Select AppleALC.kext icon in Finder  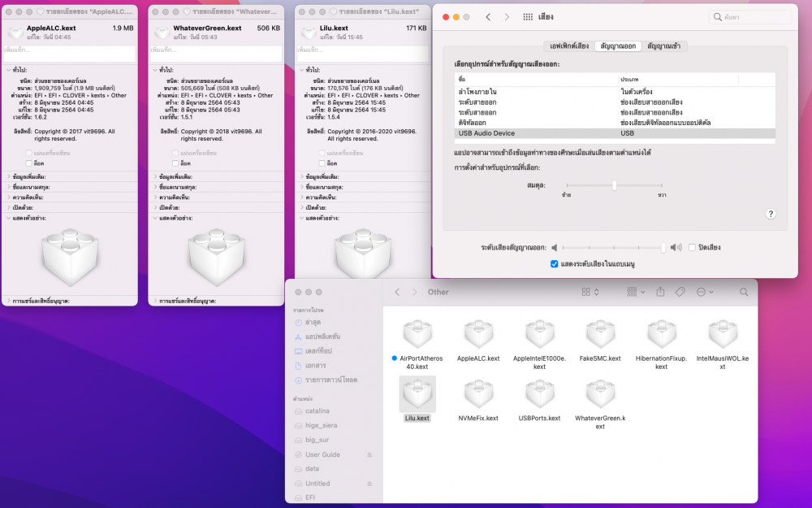[478, 334]
